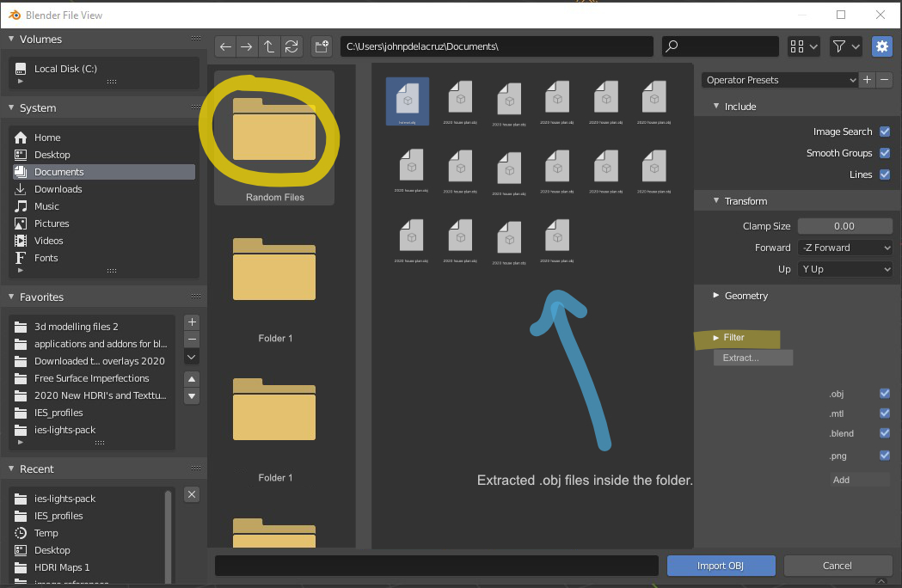
Task: Remove the current operator preset
Action: (885, 80)
